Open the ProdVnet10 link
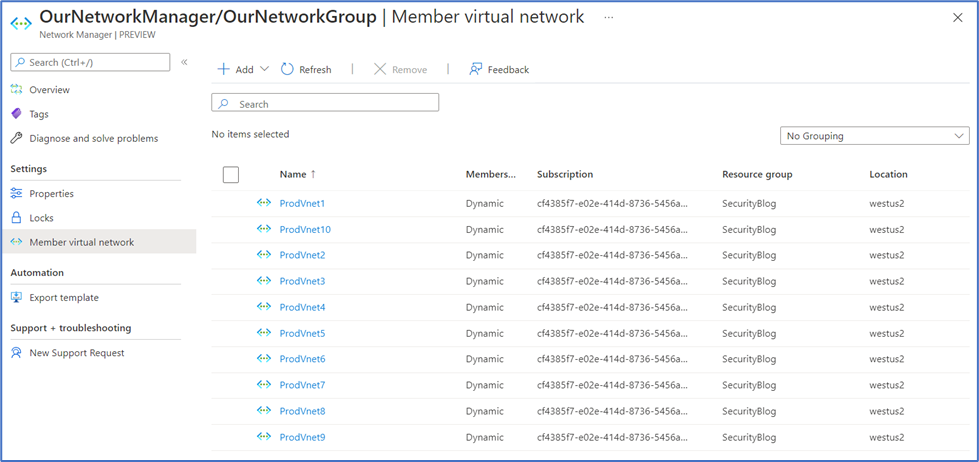979x462 pixels. tap(305, 229)
